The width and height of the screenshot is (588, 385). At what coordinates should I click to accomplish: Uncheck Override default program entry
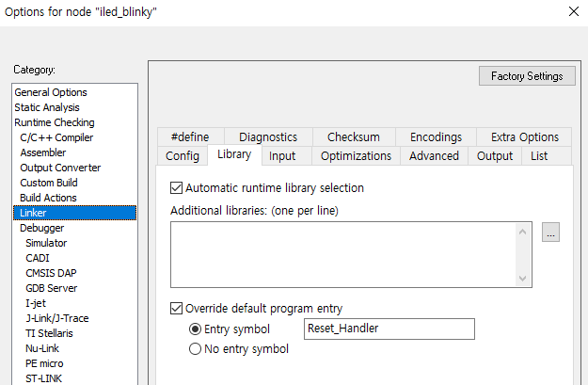point(177,309)
